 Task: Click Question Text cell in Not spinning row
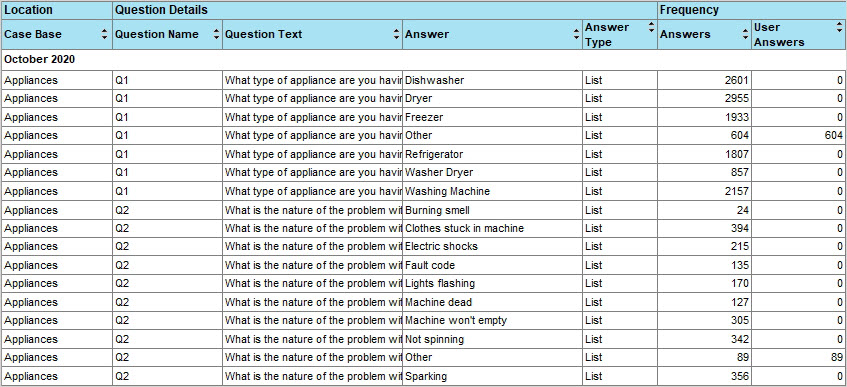point(312,339)
